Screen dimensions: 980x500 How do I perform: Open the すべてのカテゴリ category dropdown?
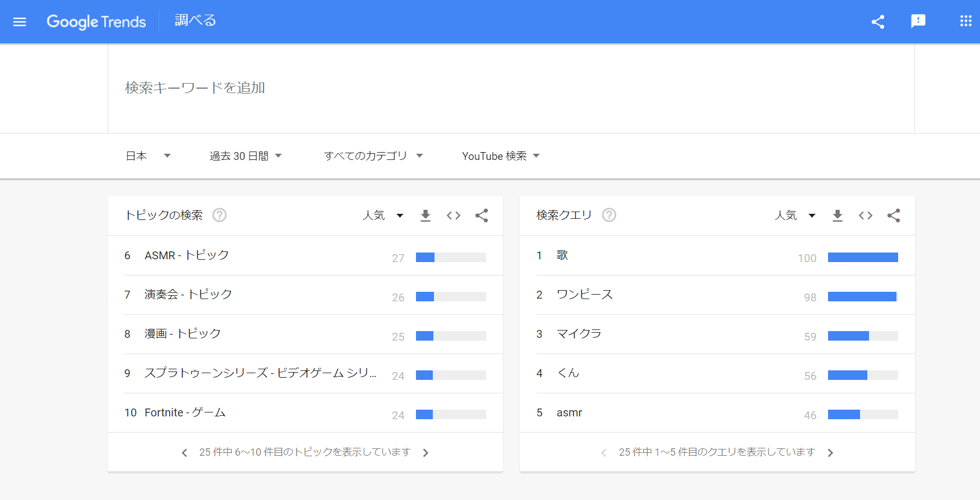click(373, 156)
